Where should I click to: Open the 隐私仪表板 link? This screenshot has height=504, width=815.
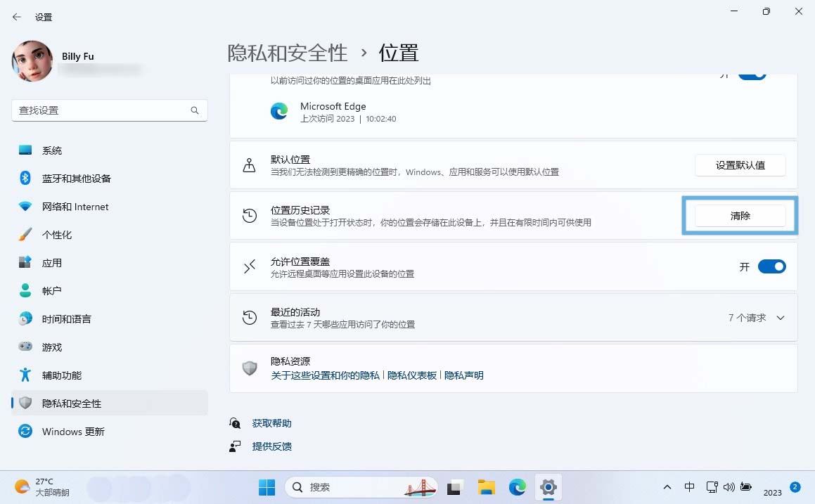pos(413,375)
